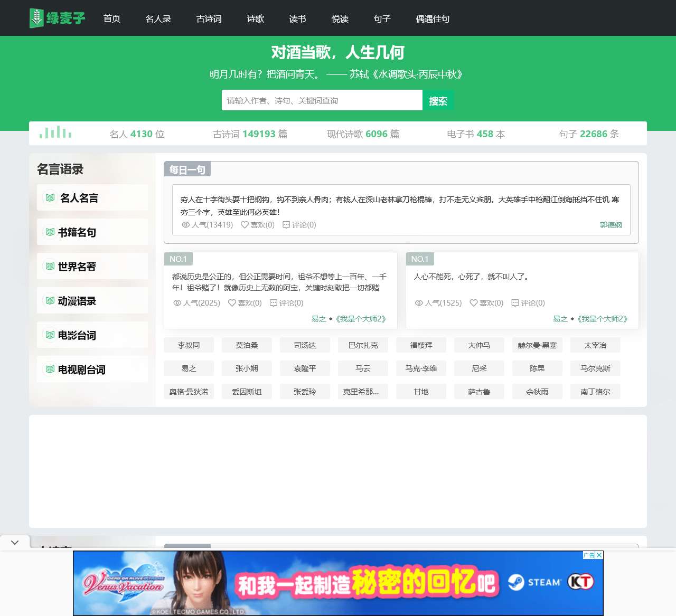Open the 悦读 navigation item
Viewport: 676px width, 616px height.
(x=340, y=18)
